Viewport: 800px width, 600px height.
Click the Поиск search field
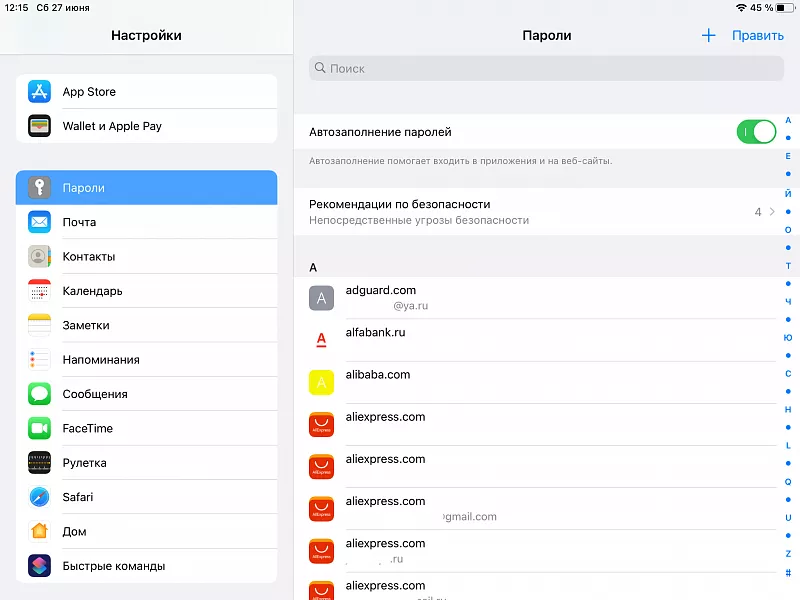pos(546,68)
